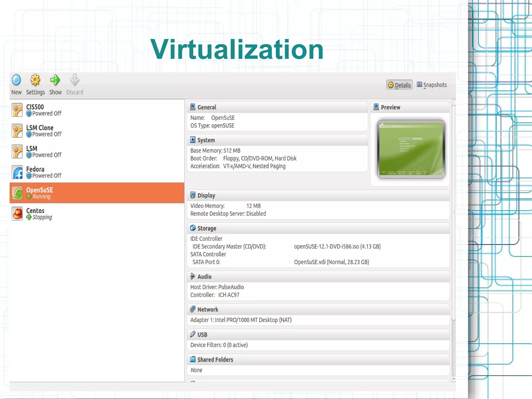
Task: Click 'Adapter 1: Intel PRO/1000 MT Desktop (NAT)'
Action: click(241, 320)
